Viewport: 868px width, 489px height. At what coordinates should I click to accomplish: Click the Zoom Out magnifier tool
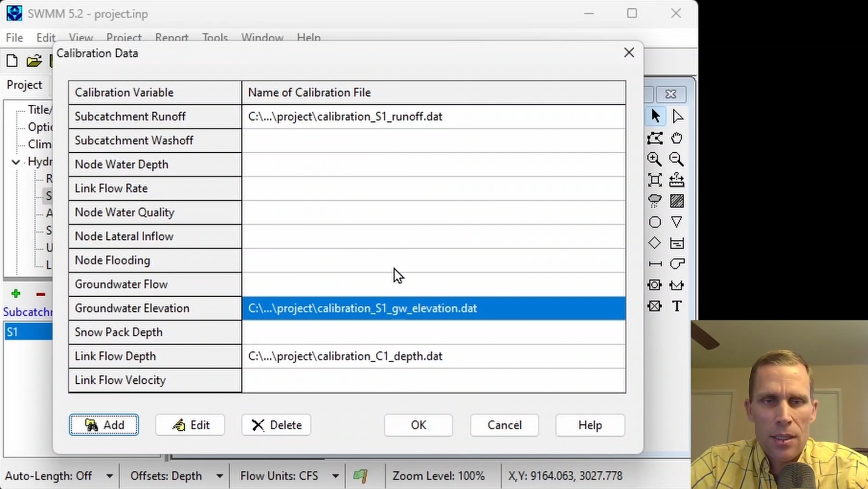pyautogui.click(x=677, y=159)
